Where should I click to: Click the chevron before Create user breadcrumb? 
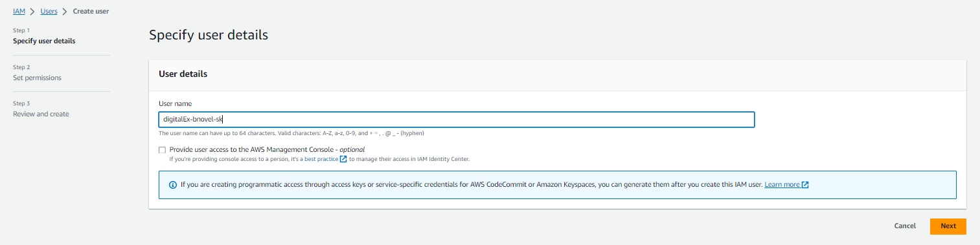click(65, 12)
